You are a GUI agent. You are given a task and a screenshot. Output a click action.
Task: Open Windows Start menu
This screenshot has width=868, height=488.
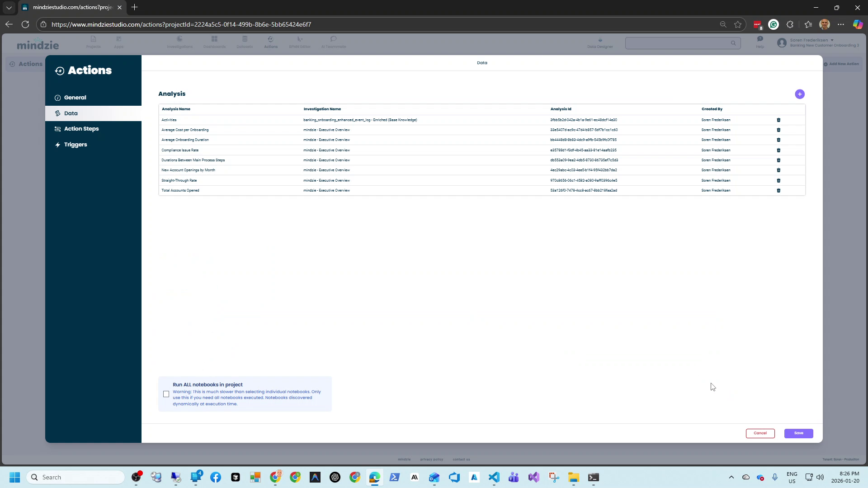pyautogui.click(x=14, y=477)
